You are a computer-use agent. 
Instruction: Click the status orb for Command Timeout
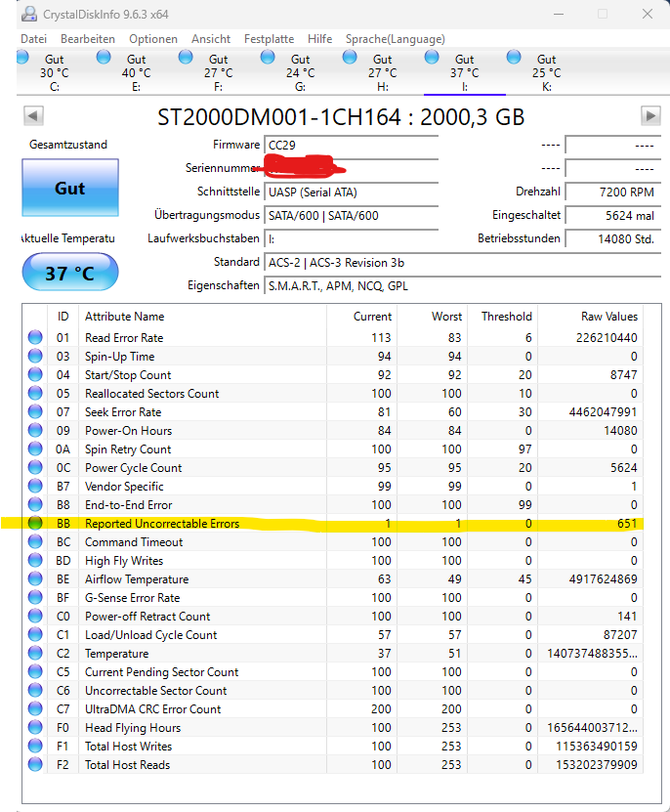pyautogui.click(x=35, y=541)
